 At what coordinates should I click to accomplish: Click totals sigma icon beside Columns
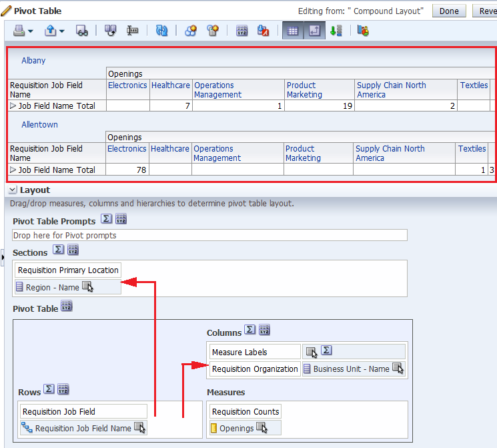pyautogui.click(x=250, y=330)
